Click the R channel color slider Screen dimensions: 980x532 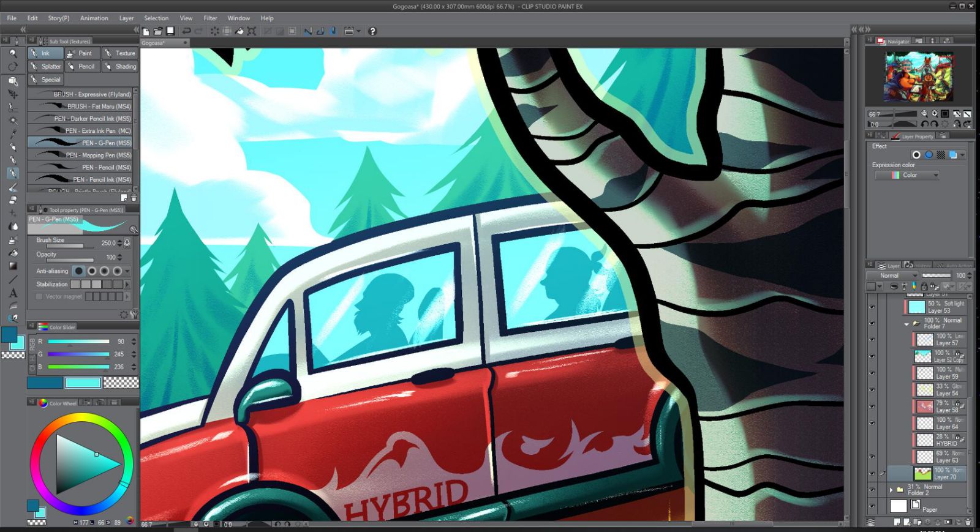[x=78, y=342]
